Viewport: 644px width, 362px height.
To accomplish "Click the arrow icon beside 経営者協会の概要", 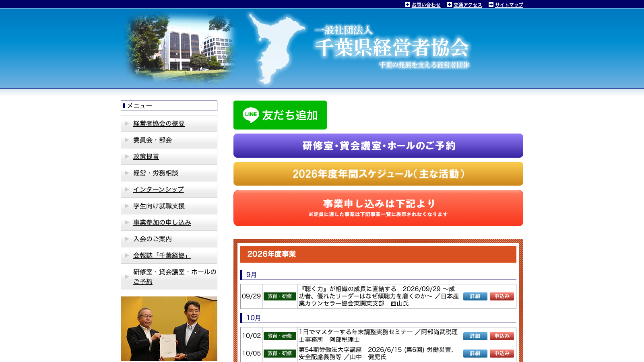I will (x=127, y=123).
